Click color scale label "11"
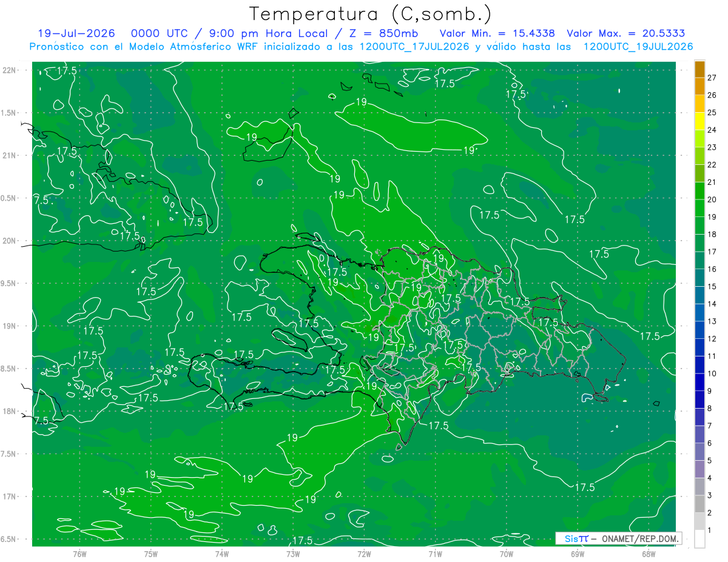This screenshot has height=562, width=728. tap(712, 356)
